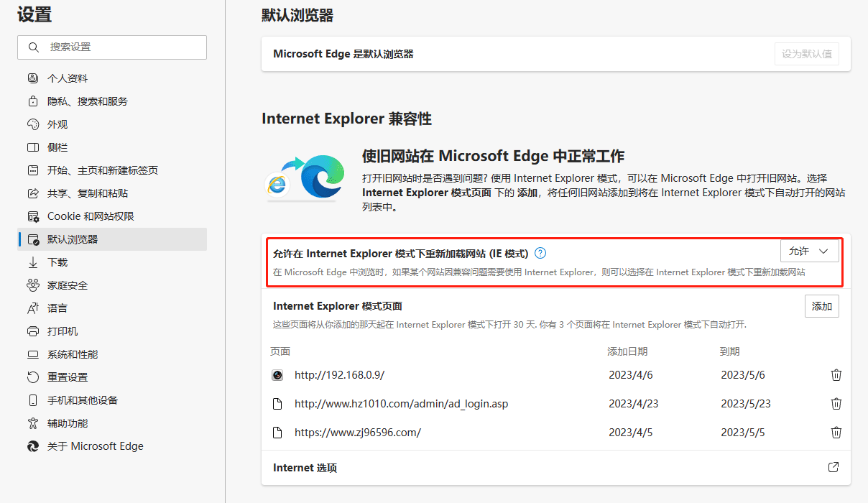Open 关于 Microsoft Edge page
868x503 pixels.
(x=112, y=446)
